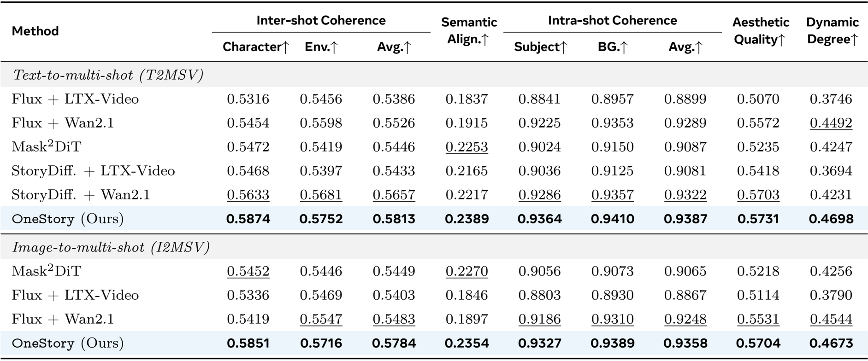Click the bold 0.5874 Character score
The image size is (868, 361).
(248, 219)
